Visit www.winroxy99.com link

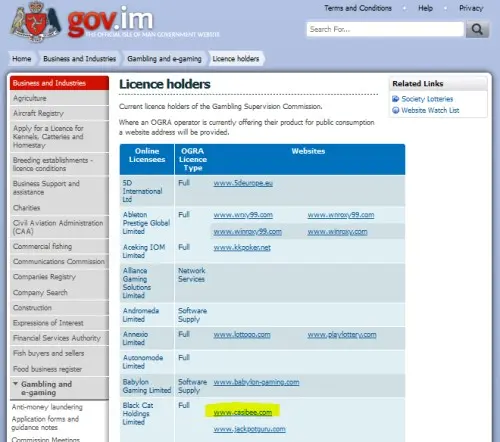click(247, 232)
